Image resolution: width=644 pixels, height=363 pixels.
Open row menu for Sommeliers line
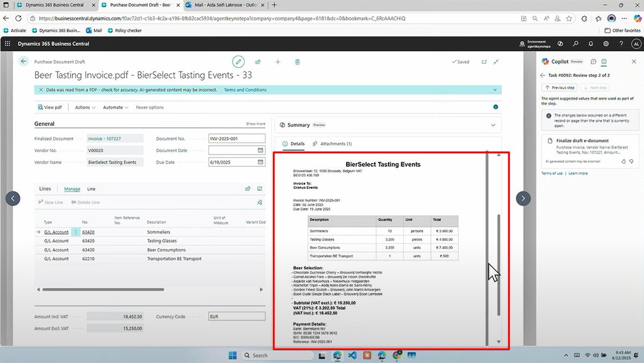point(76,232)
